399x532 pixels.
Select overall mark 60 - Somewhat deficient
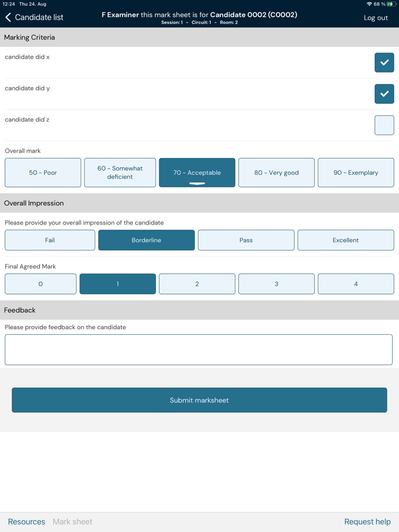pyautogui.click(x=120, y=172)
